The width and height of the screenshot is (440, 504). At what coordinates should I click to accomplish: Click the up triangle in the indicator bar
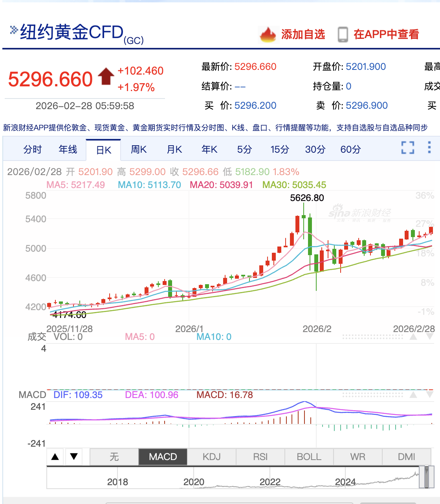pyautogui.click(x=55, y=457)
